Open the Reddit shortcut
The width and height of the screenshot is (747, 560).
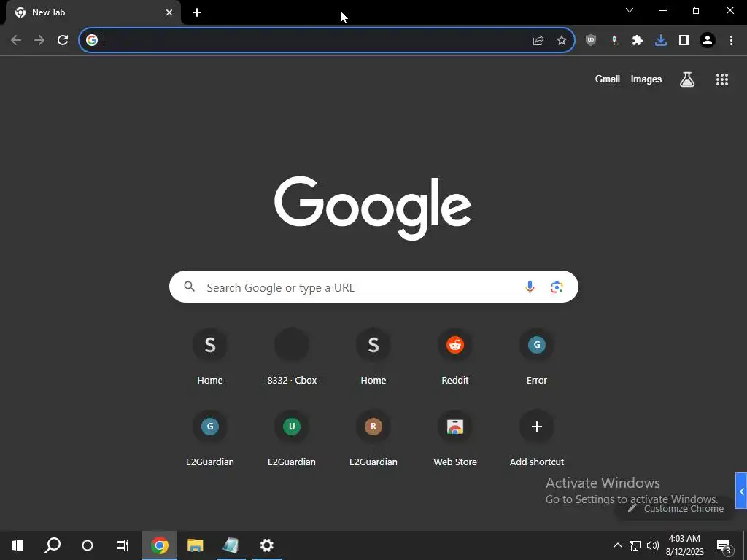[455, 356]
